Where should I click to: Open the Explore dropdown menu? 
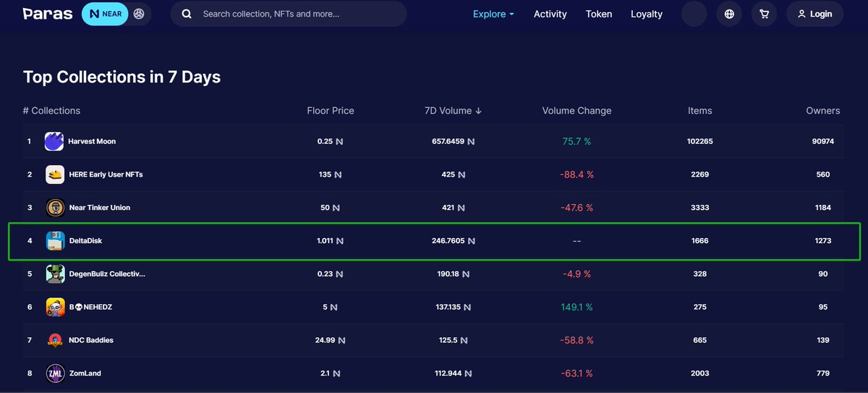point(493,14)
